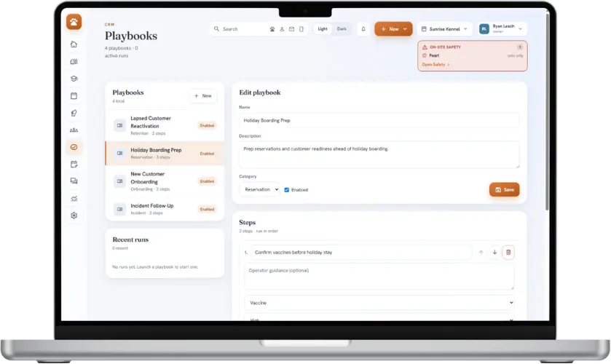Select Lapsed Customer Reactivation playbook
Screen dimensions: 611x364
165,125
